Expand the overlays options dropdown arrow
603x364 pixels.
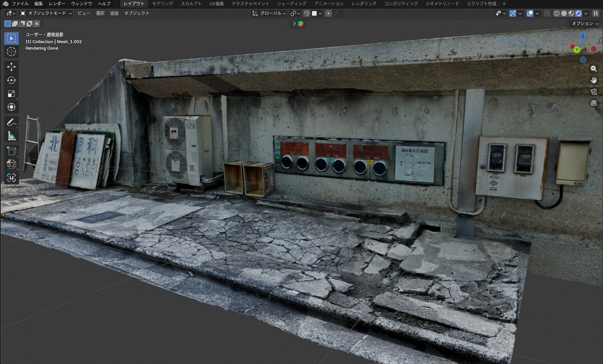[x=537, y=14]
